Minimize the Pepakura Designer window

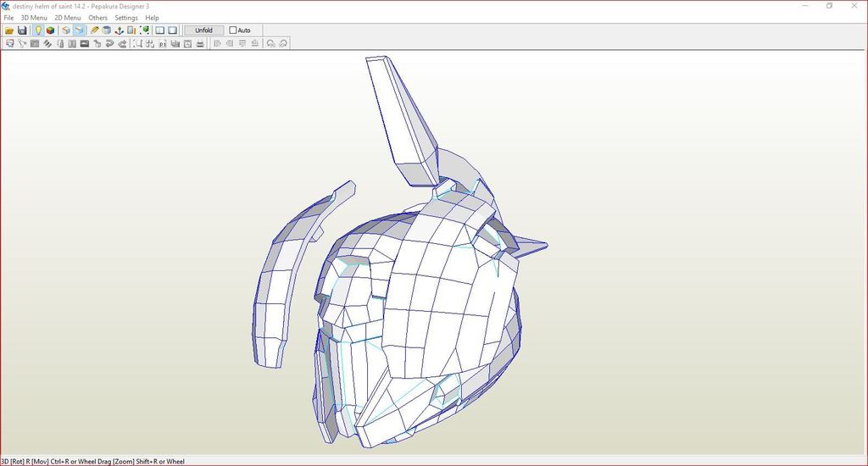(805, 6)
